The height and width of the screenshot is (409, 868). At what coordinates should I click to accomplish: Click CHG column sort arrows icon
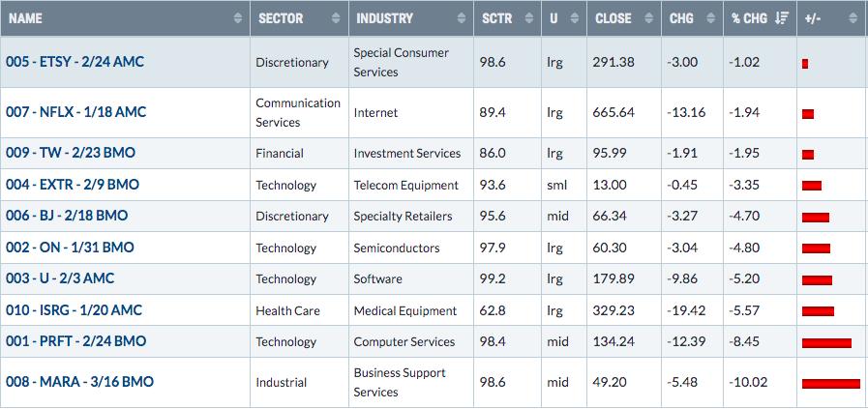click(x=711, y=18)
